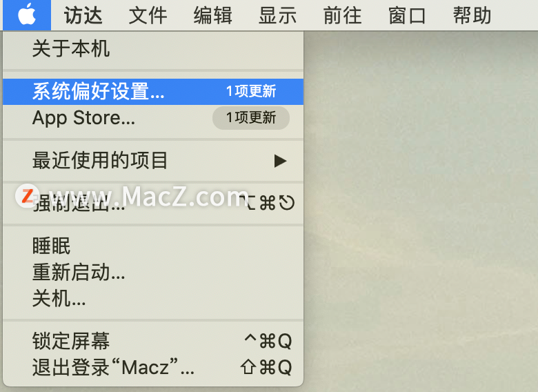The width and height of the screenshot is (538, 392).
Task: Open the 文件 menu
Action: tap(148, 15)
